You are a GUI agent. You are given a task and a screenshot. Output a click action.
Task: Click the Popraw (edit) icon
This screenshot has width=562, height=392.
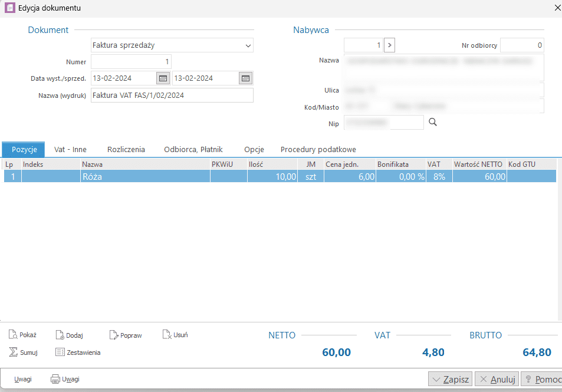tap(114, 335)
